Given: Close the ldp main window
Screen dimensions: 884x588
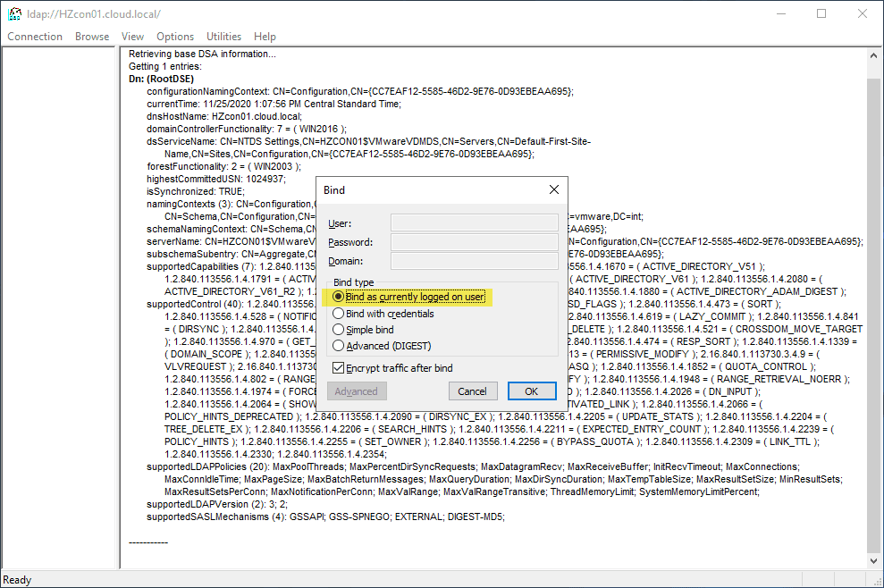Looking at the screenshot, I should [x=863, y=13].
